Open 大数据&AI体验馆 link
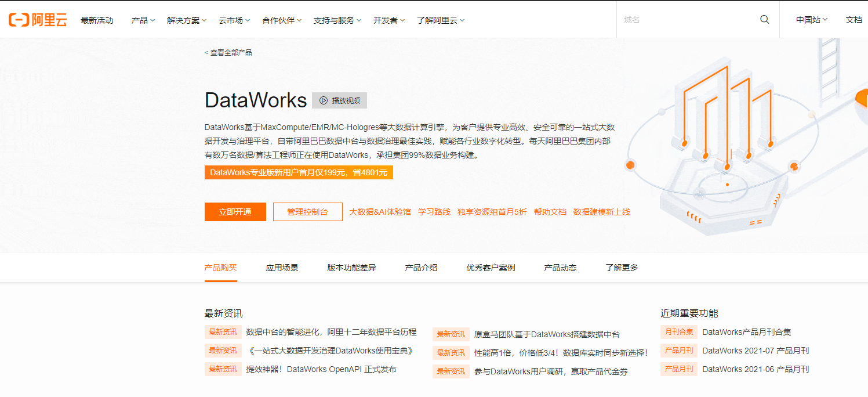The height and width of the screenshot is (397, 868). pyautogui.click(x=380, y=212)
